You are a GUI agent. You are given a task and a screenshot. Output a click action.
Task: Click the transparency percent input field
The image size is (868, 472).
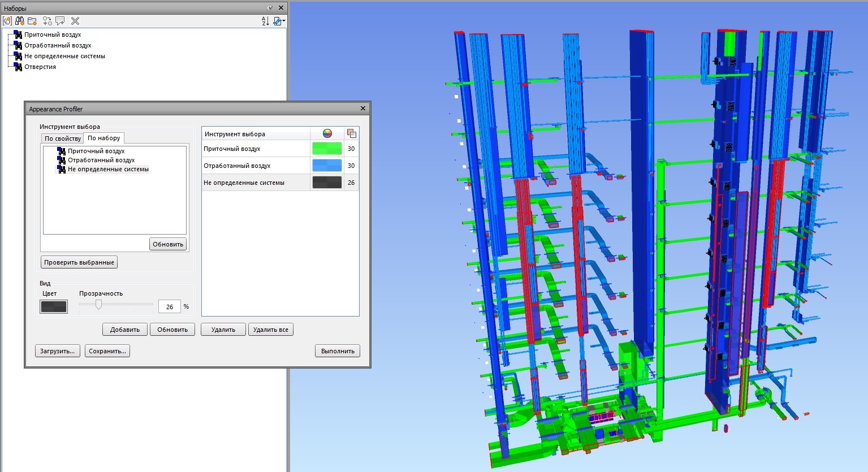click(x=169, y=306)
